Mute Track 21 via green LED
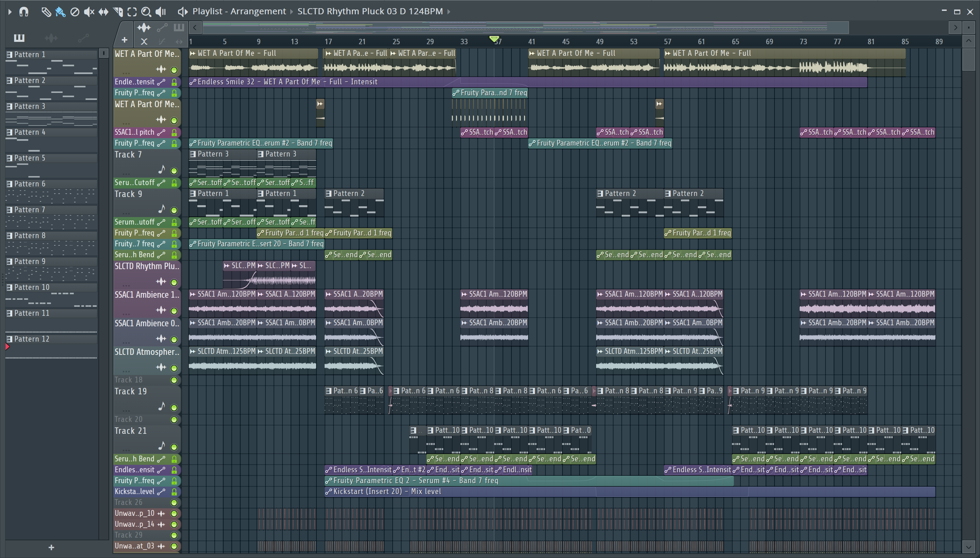980x558 pixels. tap(174, 447)
